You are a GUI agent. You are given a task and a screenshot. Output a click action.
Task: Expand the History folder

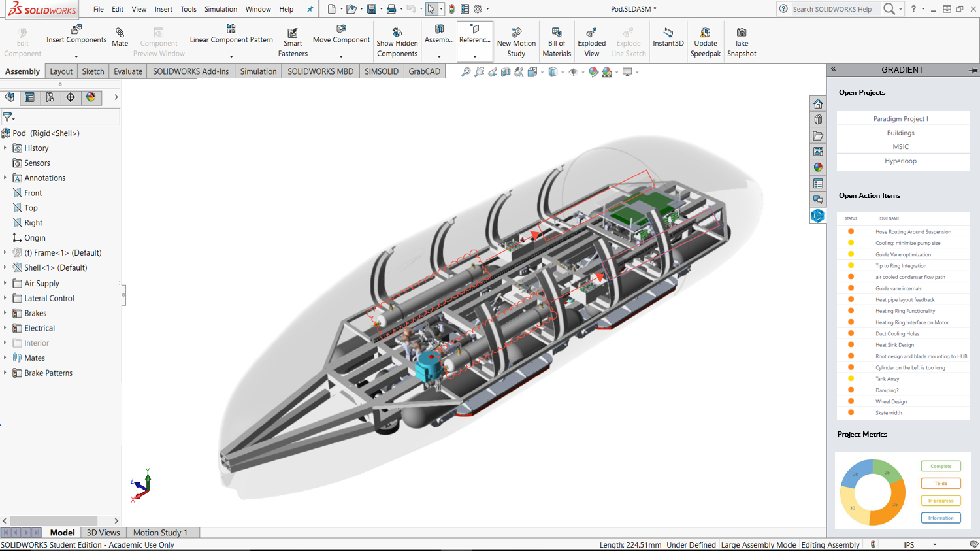[x=5, y=148]
